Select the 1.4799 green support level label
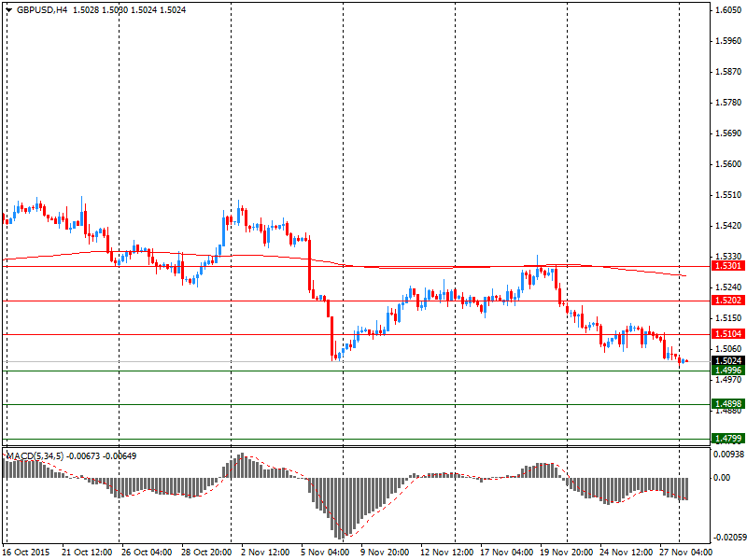 pos(728,438)
